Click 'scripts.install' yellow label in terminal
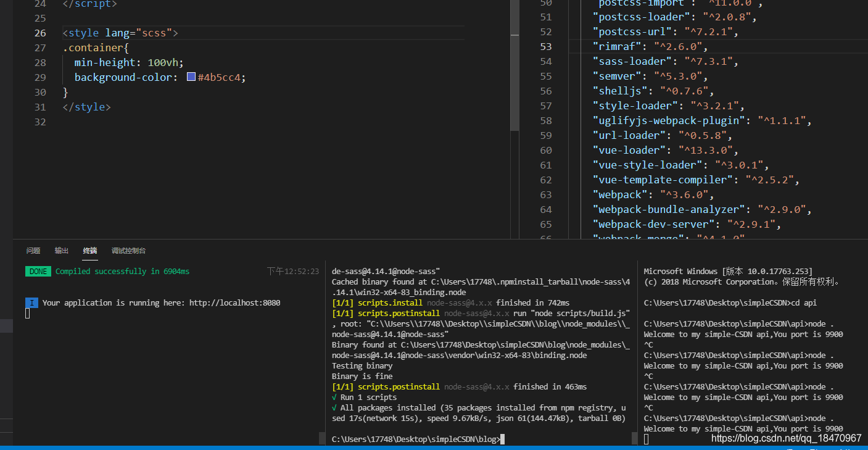The width and height of the screenshot is (868, 450). (390, 303)
